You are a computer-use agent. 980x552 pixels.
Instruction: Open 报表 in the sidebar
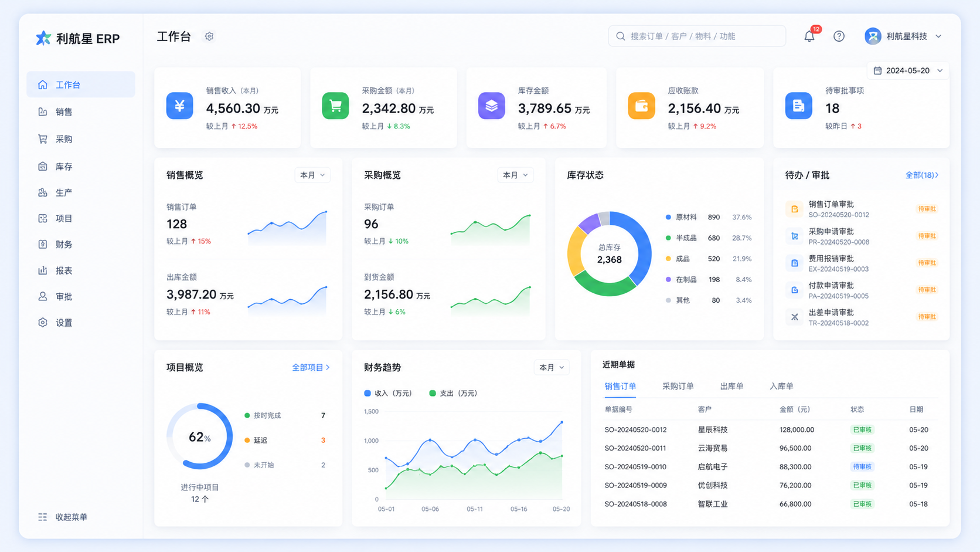tap(81, 270)
